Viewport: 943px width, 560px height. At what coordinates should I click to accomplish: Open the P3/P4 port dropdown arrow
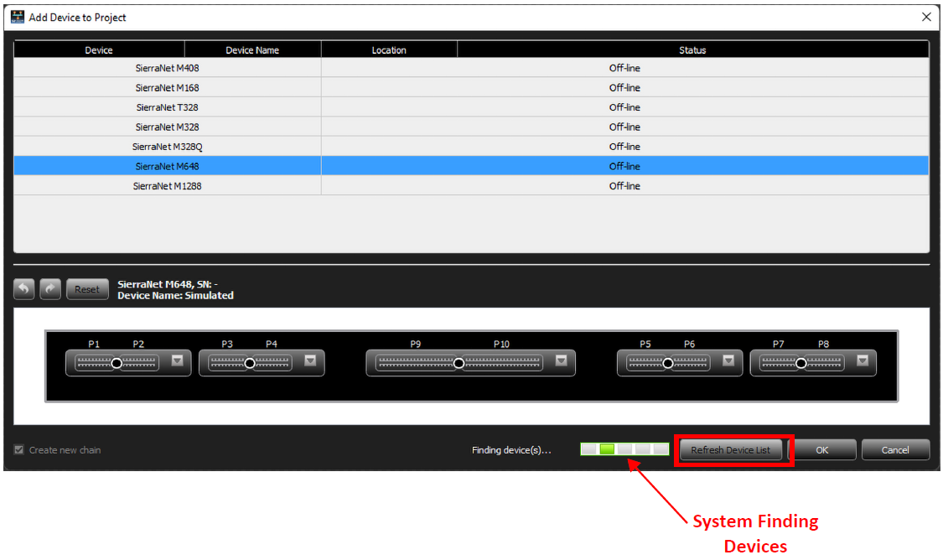310,360
